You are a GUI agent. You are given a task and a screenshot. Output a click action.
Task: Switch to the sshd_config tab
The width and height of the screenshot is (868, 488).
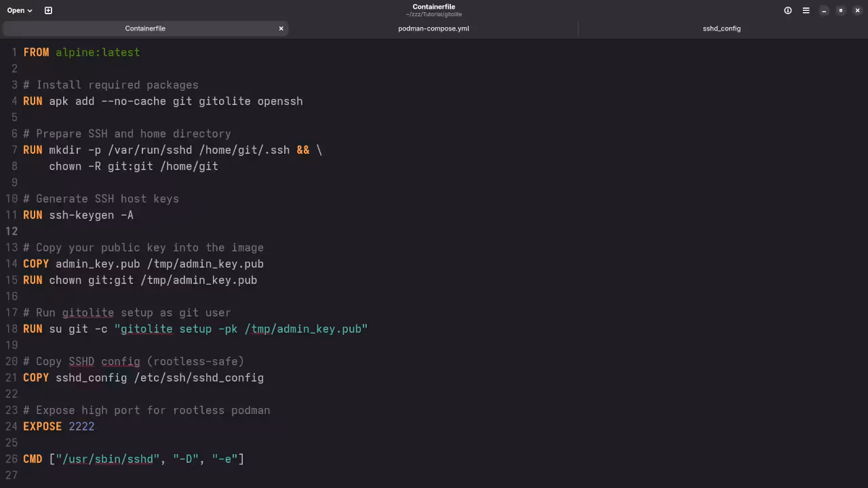pos(722,28)
